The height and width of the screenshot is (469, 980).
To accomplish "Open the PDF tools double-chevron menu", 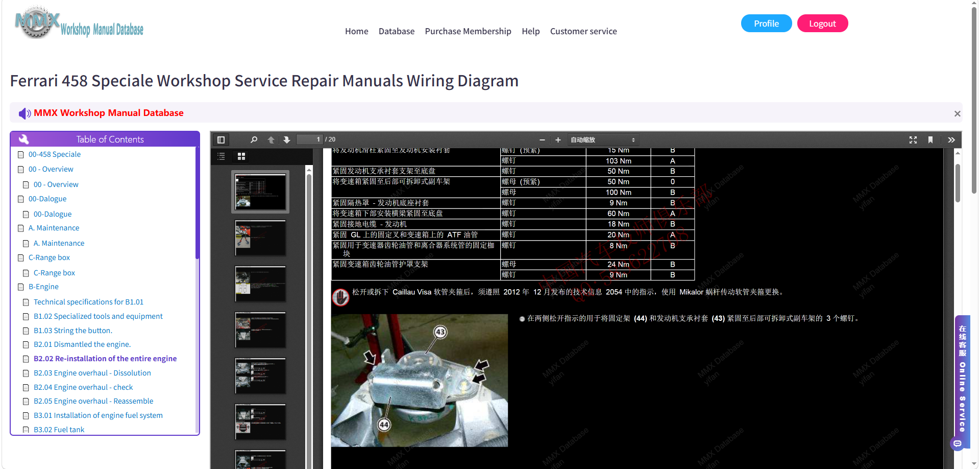I will tap(951, 140).
